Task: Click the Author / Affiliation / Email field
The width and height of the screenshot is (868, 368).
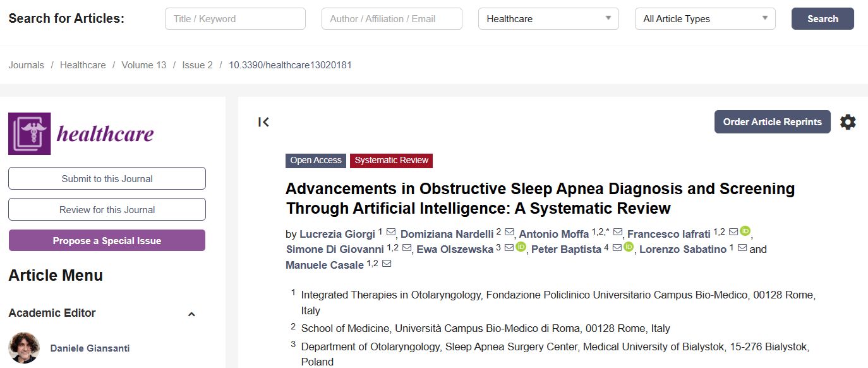Action: pyautogui.click(x=392, y=19)
